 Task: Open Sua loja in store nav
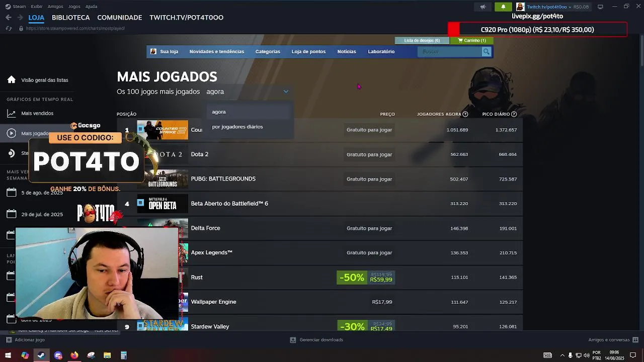[x=165, y=51]
